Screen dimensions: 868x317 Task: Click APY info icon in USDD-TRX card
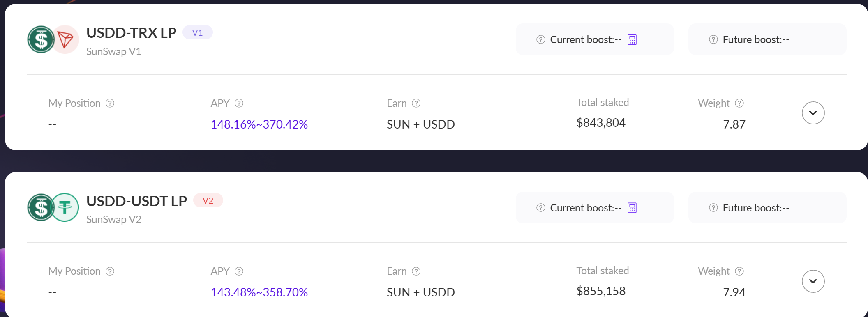(x=239, y=103)
